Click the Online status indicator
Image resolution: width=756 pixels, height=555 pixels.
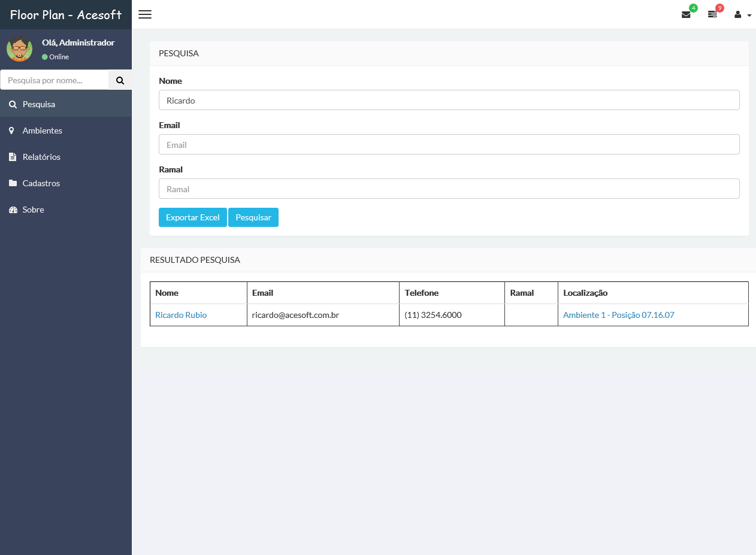(56, 57)
